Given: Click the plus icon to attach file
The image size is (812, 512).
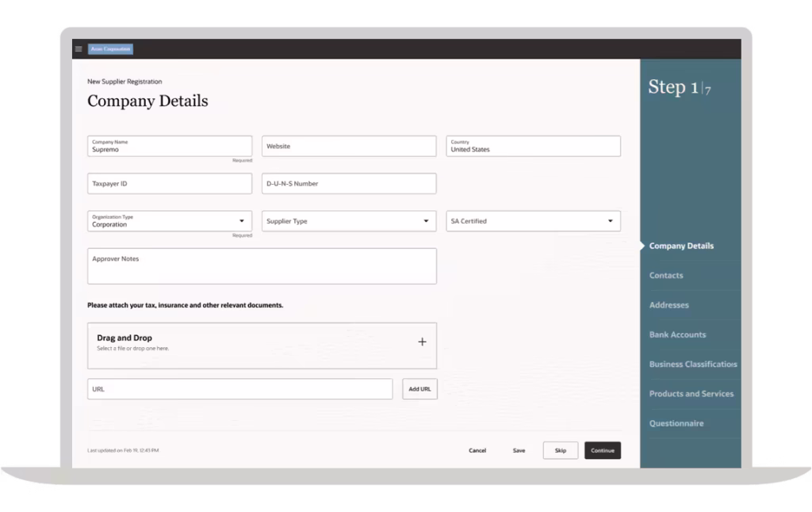Looking at the screenshot, I should [422, 342].
